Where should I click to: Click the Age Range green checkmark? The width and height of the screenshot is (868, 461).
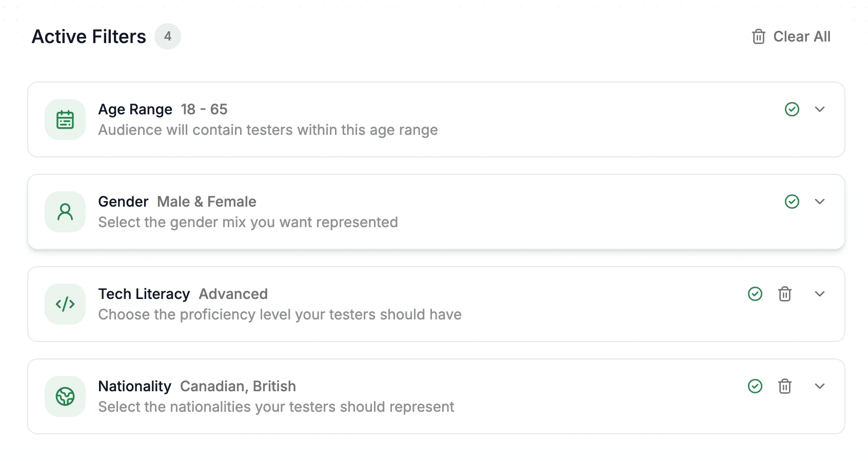click(792, 109)
